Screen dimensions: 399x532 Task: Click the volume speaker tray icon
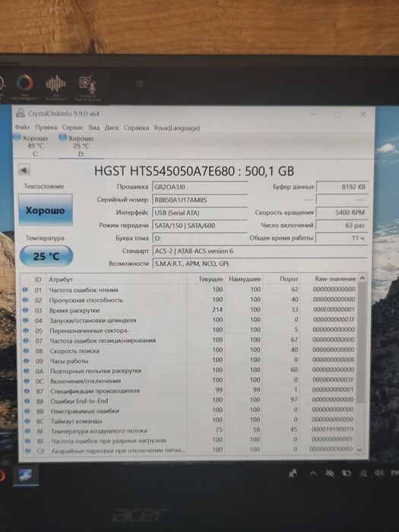pyautogui.click(x=379, y=473)
